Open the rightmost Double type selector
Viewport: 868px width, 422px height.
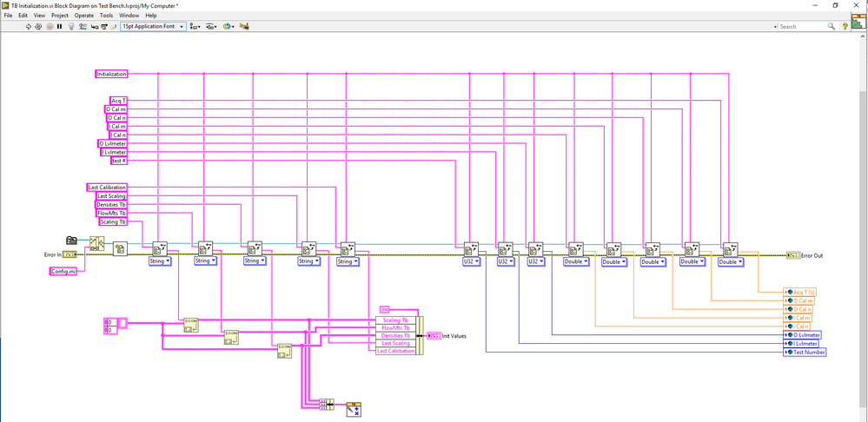pos(730,262)
